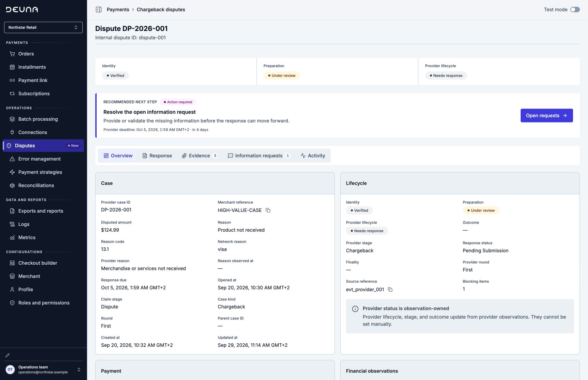Click the Open requests button
The height and width of the screenshot is (380, 588).
(x=546, y=116)
